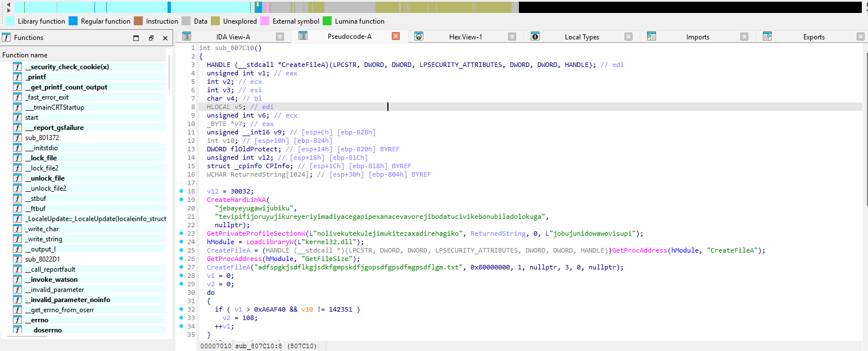
Task: Maximize the Functions panel
Action: [x=136, y=38]
